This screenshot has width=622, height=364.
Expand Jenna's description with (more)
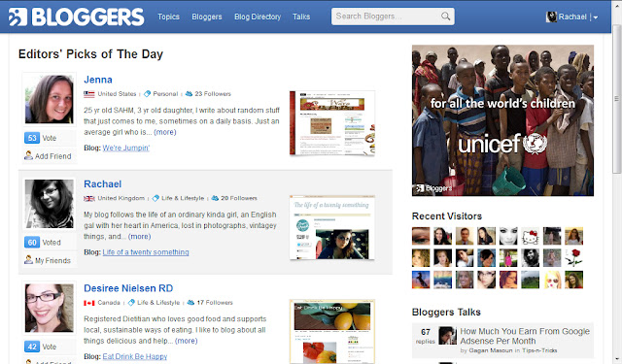coord(165,132)
